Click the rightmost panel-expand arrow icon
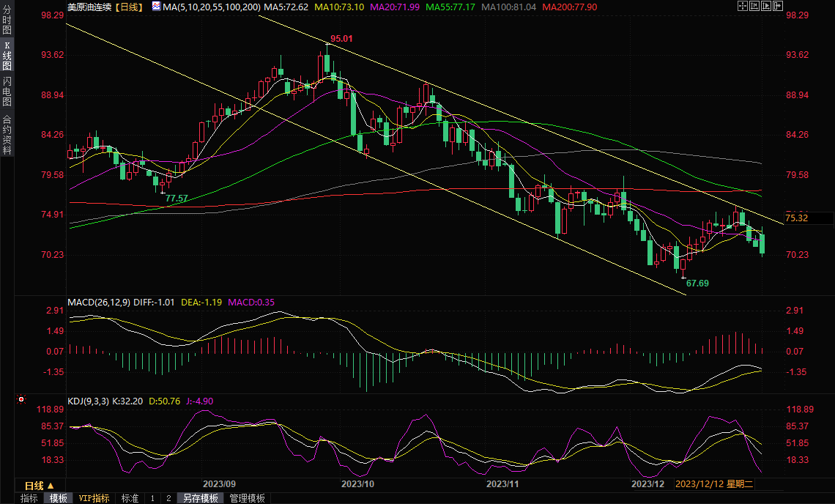Viewport: 835px width, 504px height. (x=777, y=6)
